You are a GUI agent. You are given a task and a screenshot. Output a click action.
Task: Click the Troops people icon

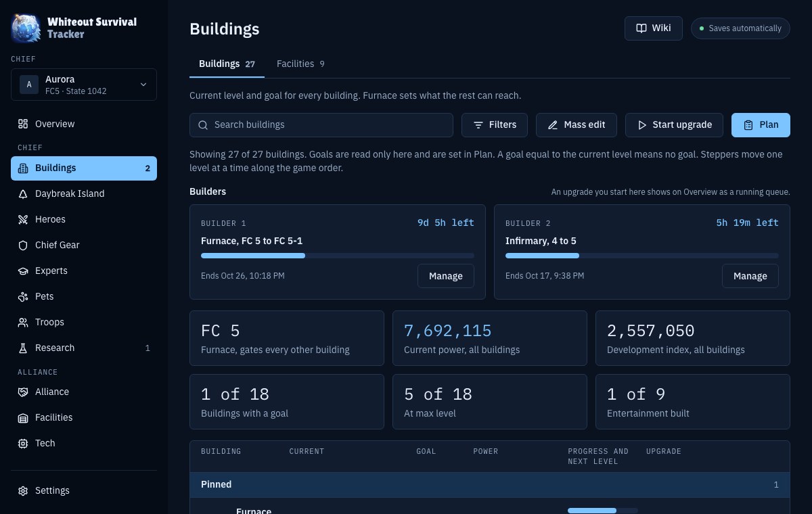click(x=23, y=323)
